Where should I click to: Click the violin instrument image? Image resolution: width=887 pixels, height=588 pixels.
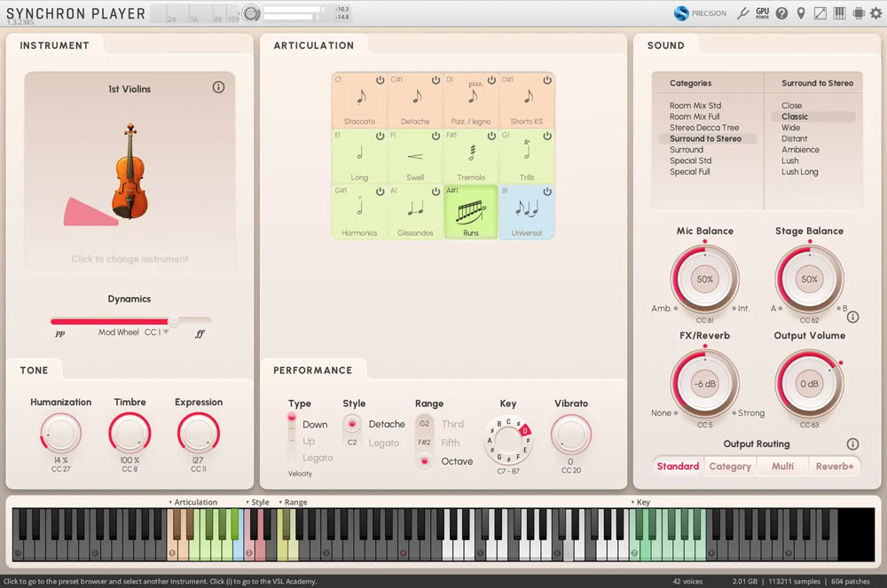point(130,171)
